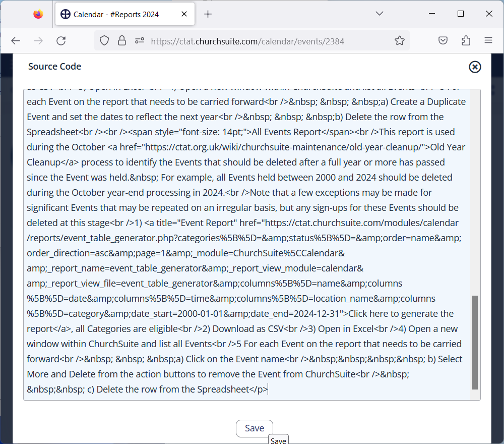504x444 pixels.
Task: Go back to previous page
Action: click(16, 41)
